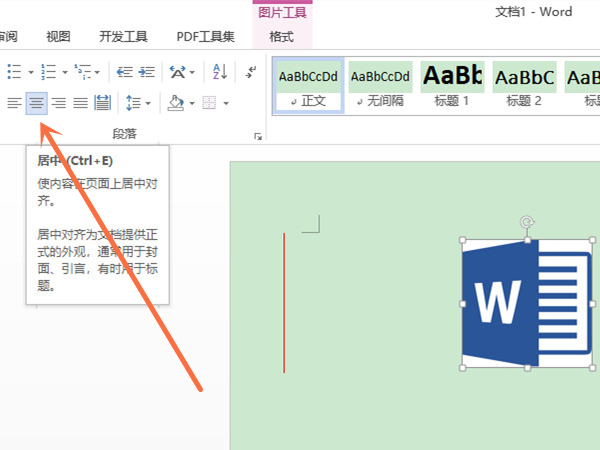Screen dimensions: 600x450
Task: Open the bullet list dropdown arrow
Action: (x=31, y=73)
